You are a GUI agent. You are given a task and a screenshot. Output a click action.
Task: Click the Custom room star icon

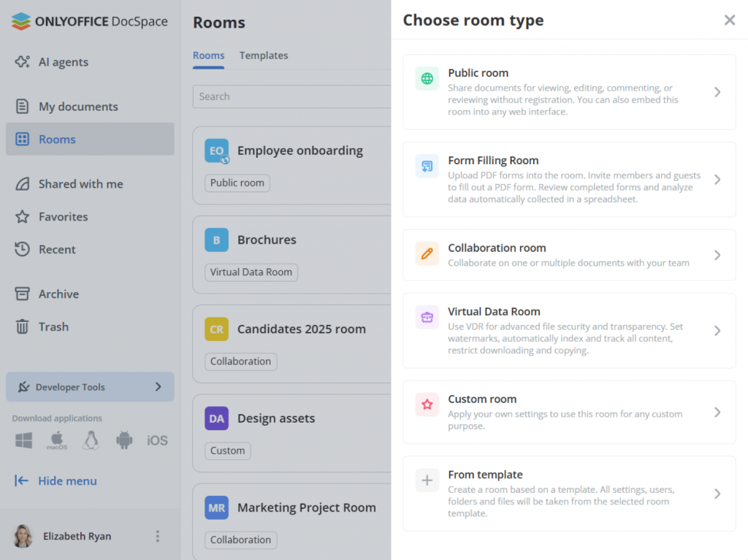pyautogui.click(x=427, y=405)
